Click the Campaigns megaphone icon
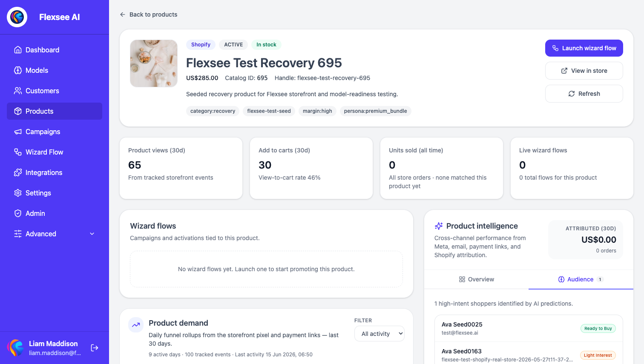The height and width of the screenshot is (364, 644). (18, 132)
